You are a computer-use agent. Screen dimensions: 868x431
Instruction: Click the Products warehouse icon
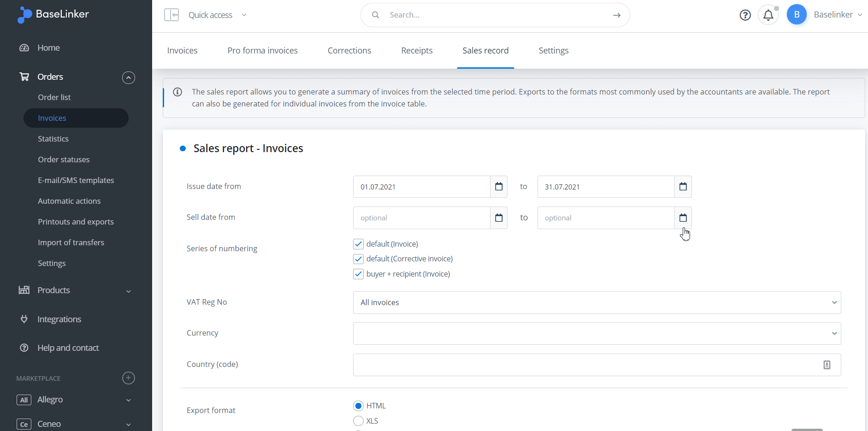click(24, 290)
